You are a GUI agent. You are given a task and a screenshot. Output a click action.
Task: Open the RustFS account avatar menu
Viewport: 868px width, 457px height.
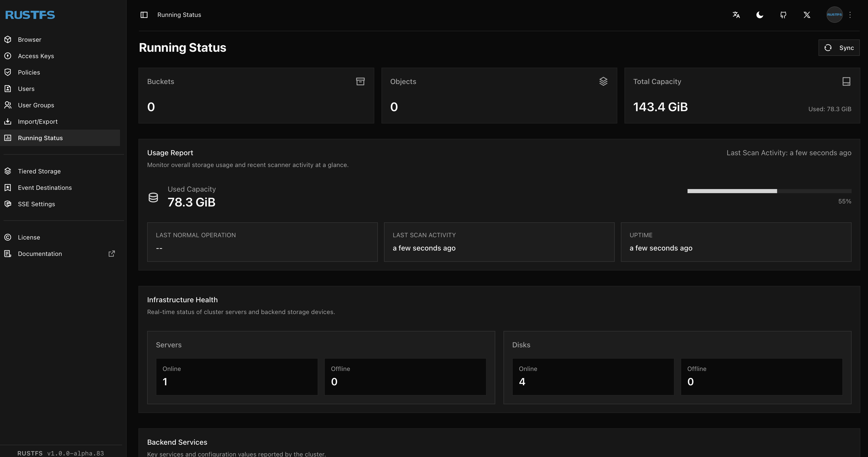pos(835,15)
